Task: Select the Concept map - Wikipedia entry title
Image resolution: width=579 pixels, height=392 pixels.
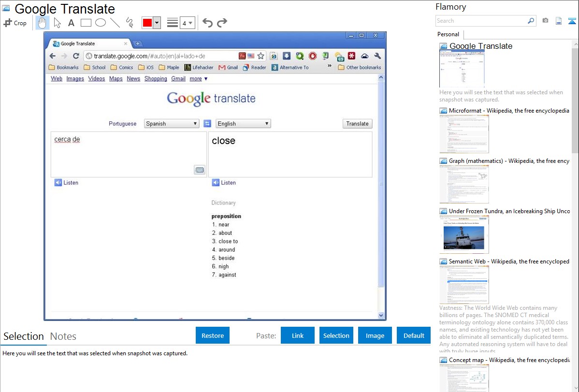Action: click(x=509, y=360)
